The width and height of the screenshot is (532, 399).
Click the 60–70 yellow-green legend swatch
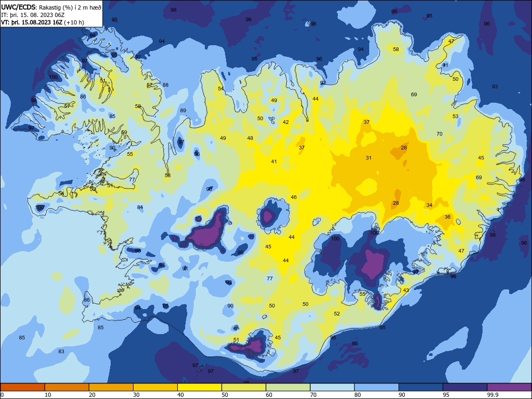(x=288, y=387)
